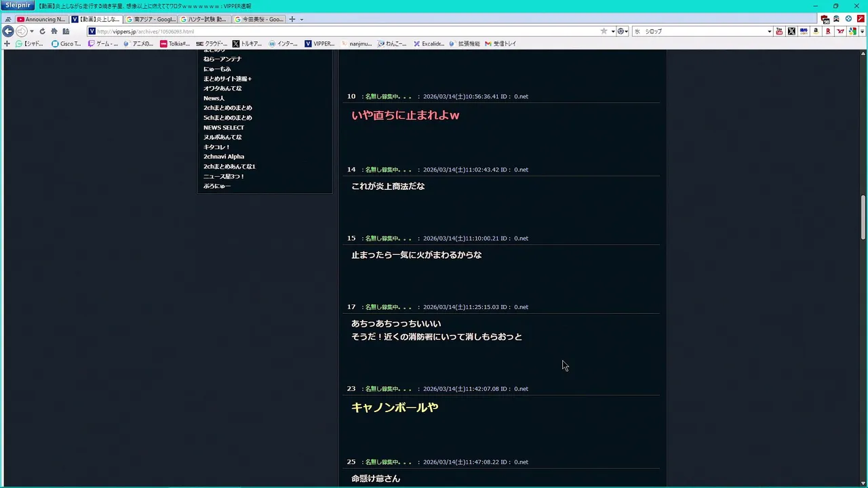Image resolution: width=868 pixels, height=488 pixels.
Task: Open the ヌルポあんてな sidebar link
Action: [x=222, y=137]
